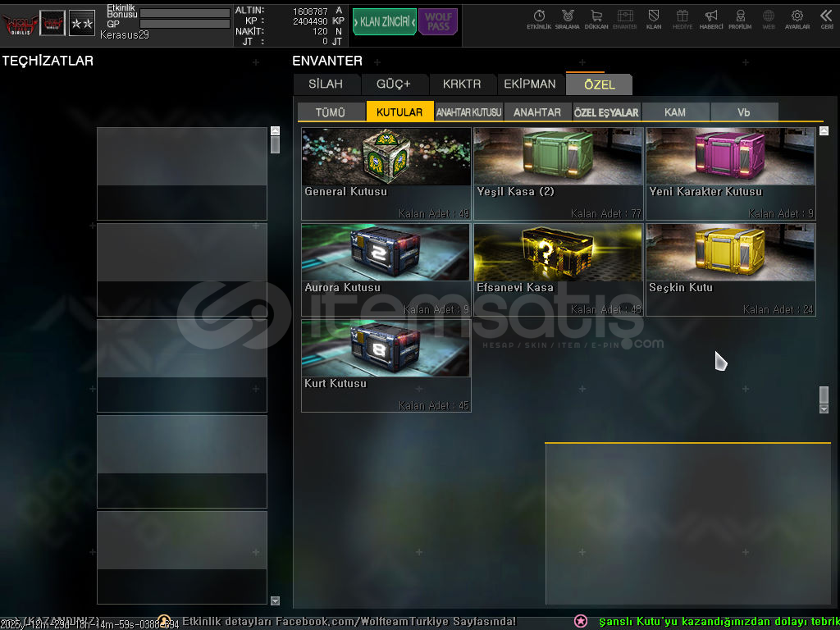The width and height of the screenshot is (840, 630).
Task: Select the Anahtar Kutusu filter tab
Action: (x=468, y=112)
